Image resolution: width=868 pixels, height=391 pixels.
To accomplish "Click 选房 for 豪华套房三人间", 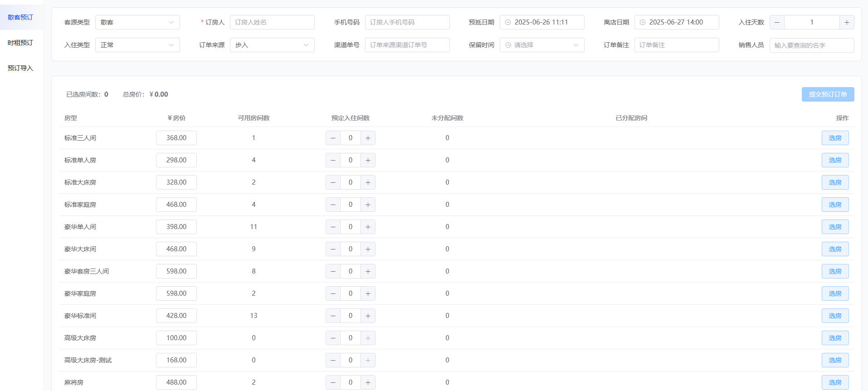I will click(x=835, y=271).
